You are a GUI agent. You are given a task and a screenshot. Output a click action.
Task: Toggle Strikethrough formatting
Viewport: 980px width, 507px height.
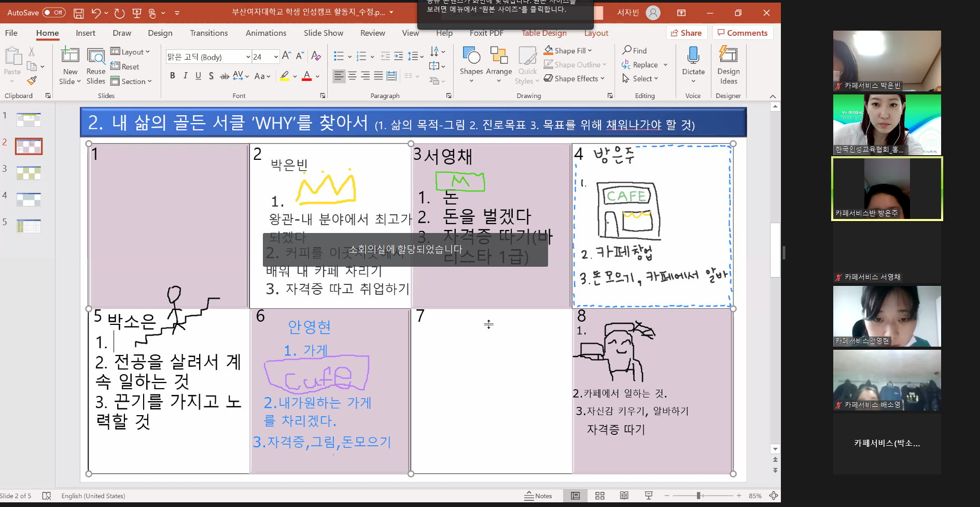pos(224,76)
